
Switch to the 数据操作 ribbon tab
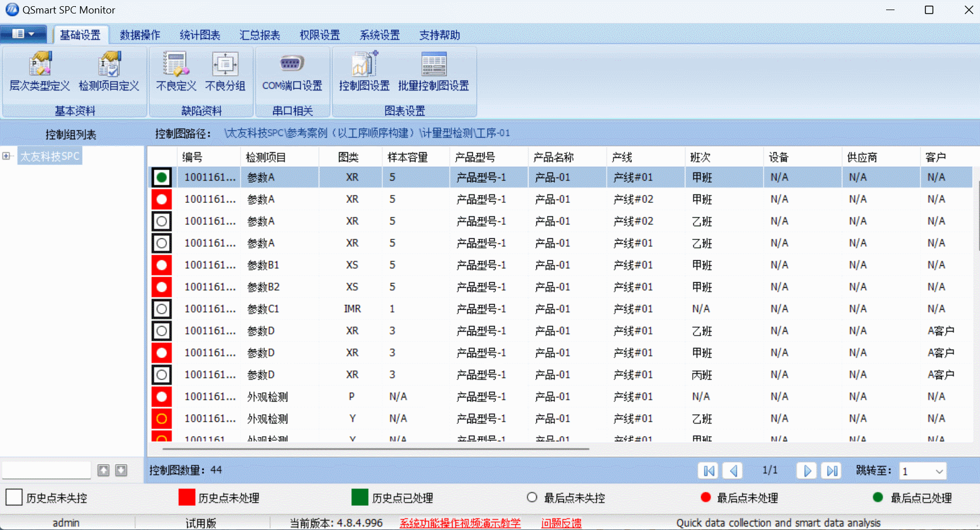139,34
